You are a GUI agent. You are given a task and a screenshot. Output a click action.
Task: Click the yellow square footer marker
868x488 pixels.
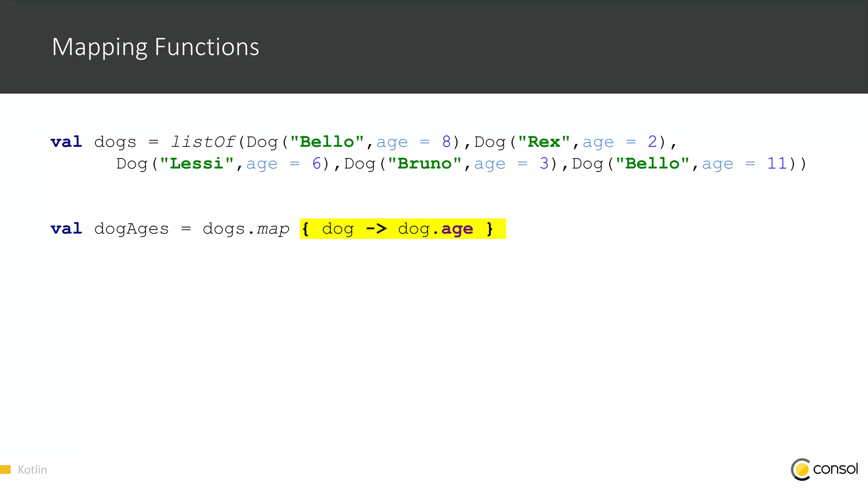click(5, 469)
